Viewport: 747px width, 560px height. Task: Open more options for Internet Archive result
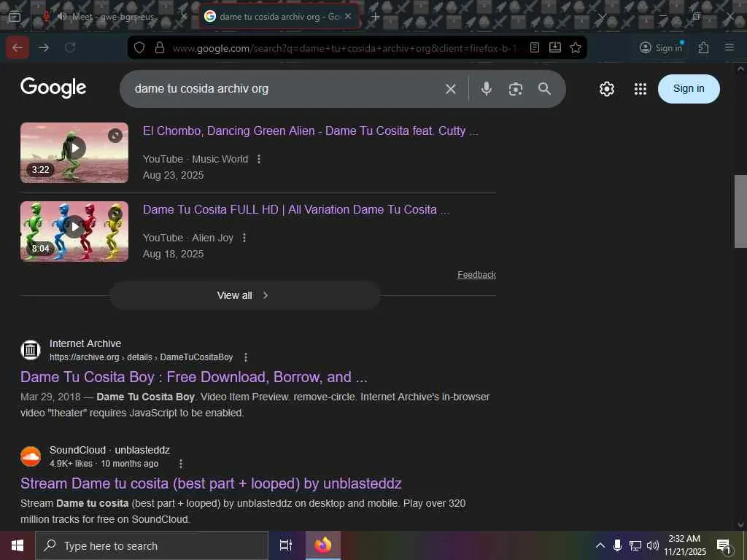[x=245, y=357]
